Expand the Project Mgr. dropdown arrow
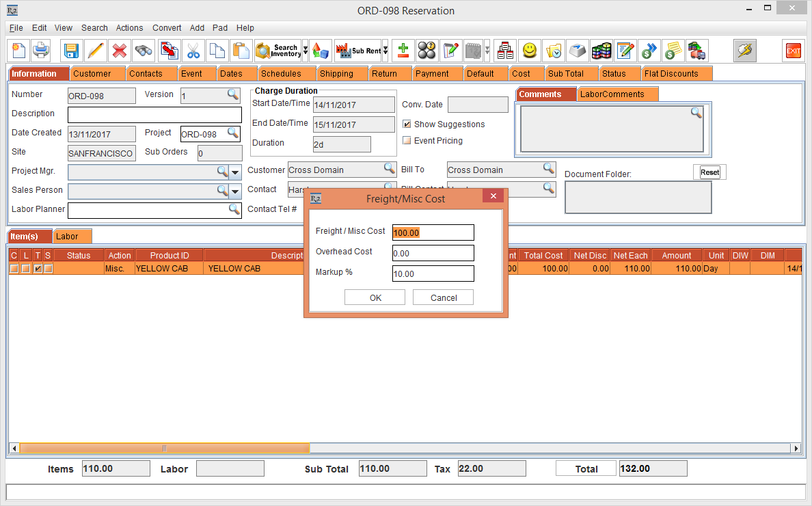The image size is (812, 506). (235, 172)
